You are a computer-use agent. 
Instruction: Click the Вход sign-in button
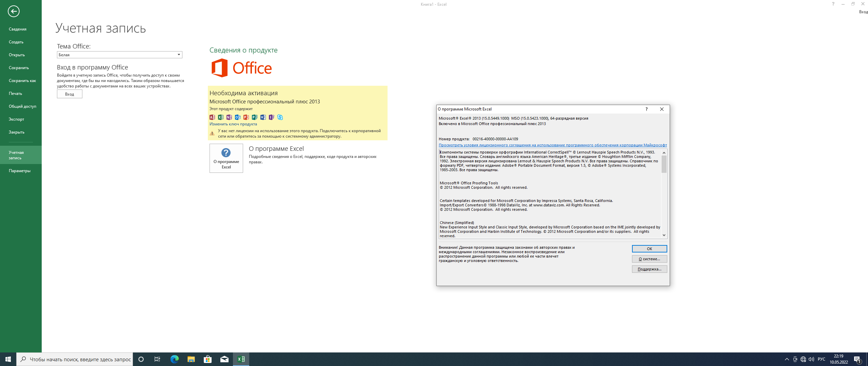pyautogui.click(x=70, y=94)
